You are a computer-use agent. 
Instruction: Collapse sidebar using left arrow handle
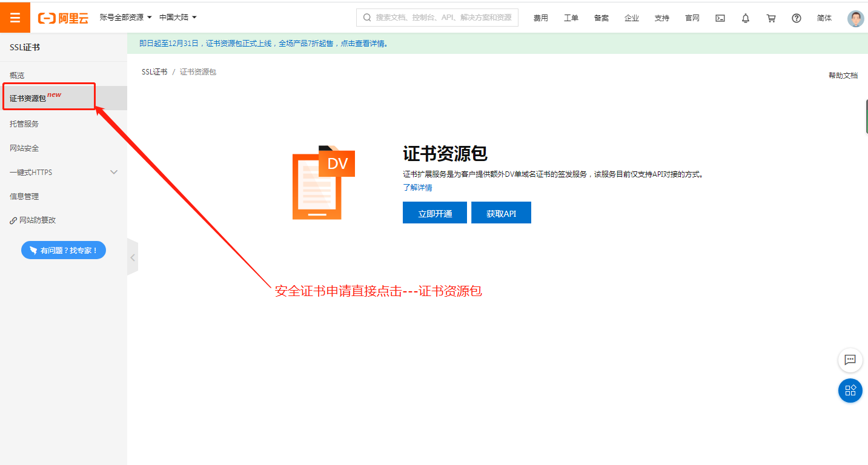[133, 257]
